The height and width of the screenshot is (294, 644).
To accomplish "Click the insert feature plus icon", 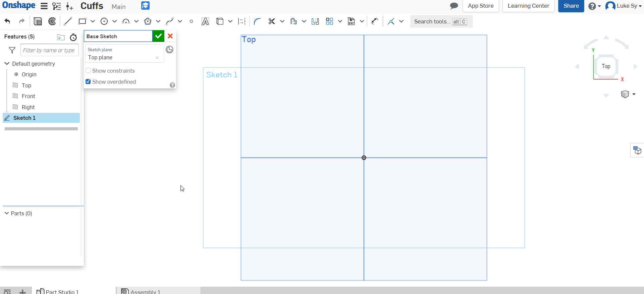I will tap(69, 6).
